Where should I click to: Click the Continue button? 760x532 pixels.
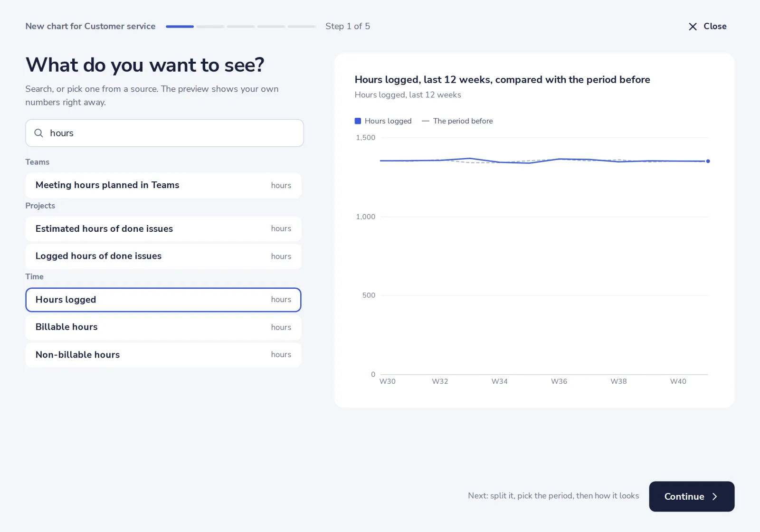(692, 496)
